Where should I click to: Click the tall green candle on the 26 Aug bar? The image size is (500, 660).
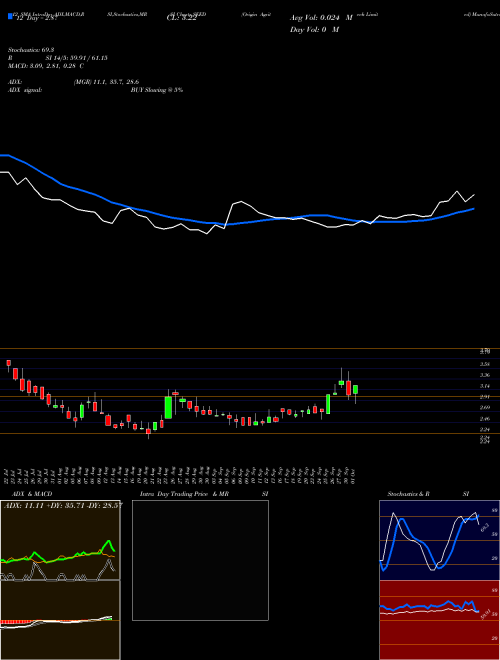click(168, 407)
